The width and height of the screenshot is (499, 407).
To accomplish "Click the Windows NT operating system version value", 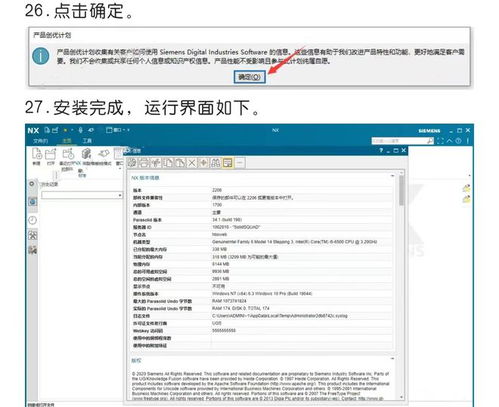I will (x=262, y=294).
